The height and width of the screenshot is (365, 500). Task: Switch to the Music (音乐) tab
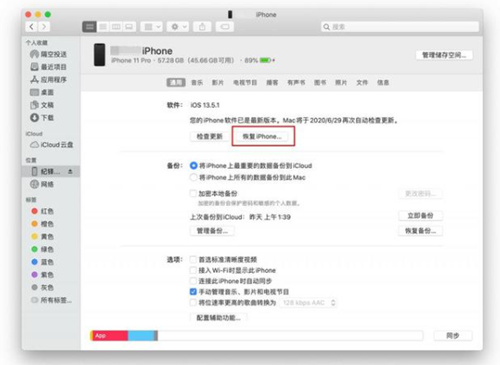click(x=197, y=82)
